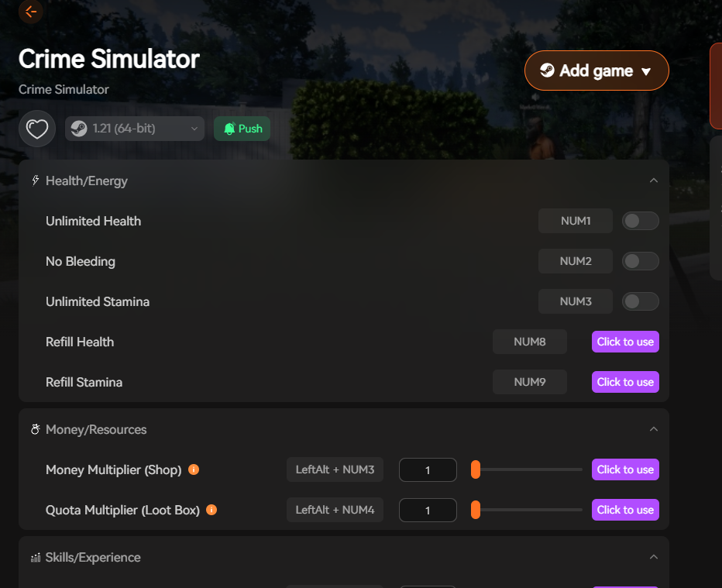
Task: Switch on Unlimited Stamina
Action: click(x=641, y=301)
